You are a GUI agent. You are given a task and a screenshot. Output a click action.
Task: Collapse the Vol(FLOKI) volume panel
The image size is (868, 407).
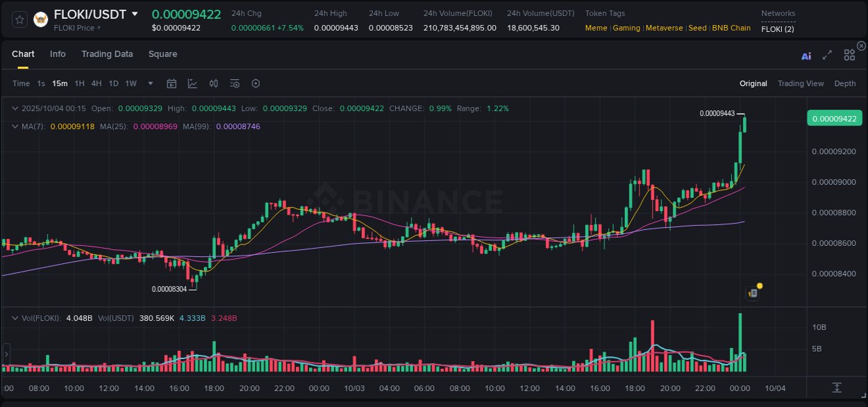click(15, 317)
